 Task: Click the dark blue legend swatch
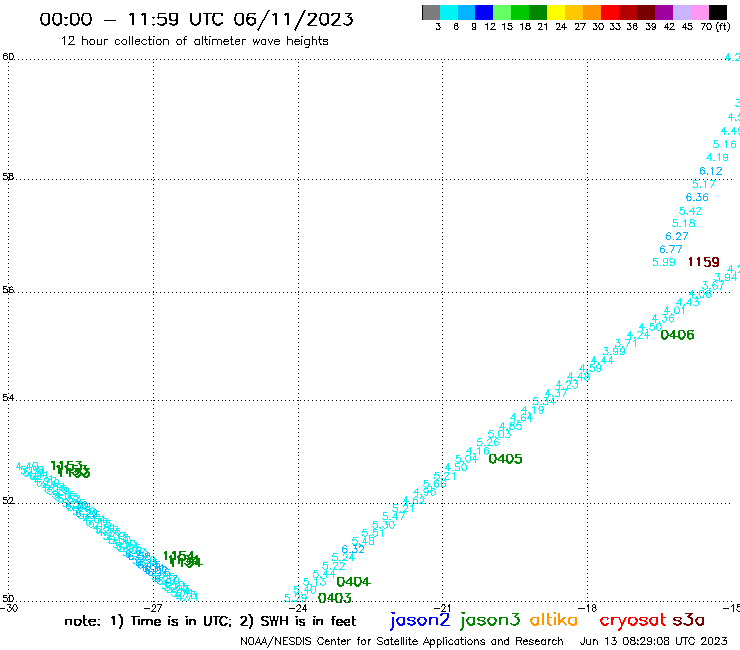(484, 12)
